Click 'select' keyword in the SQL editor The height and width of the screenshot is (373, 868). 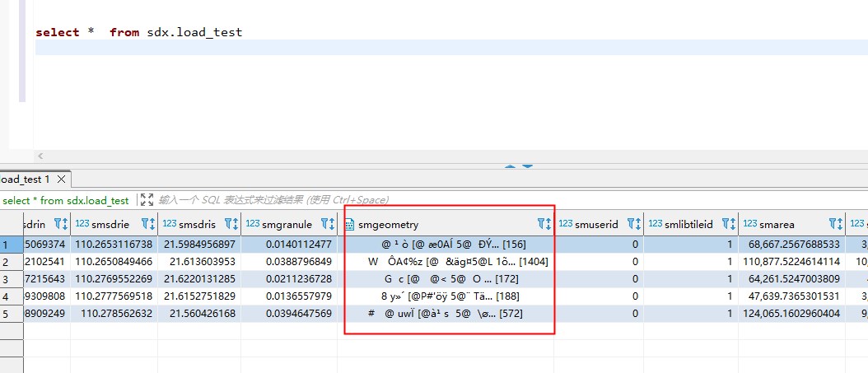[58, 32]
